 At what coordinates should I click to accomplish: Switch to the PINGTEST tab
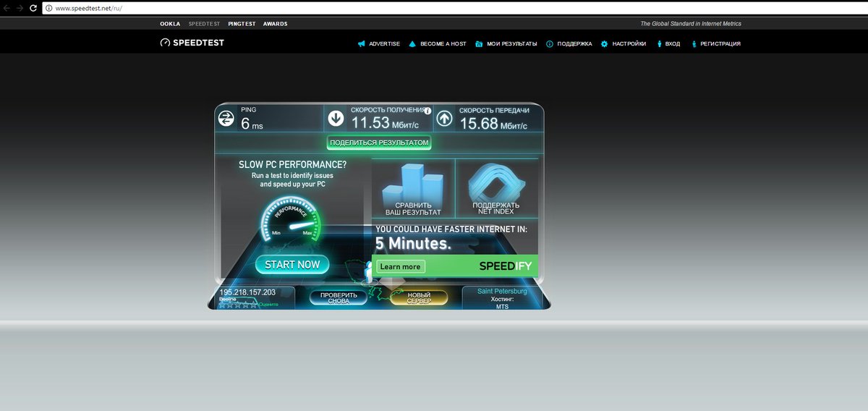[242, 24]
